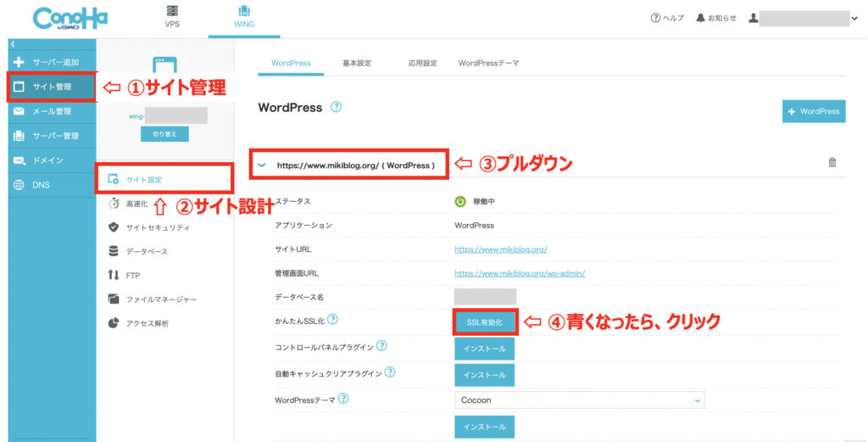Click the 切り替え switch button
868x442 pixels.
tap(164, 134)
